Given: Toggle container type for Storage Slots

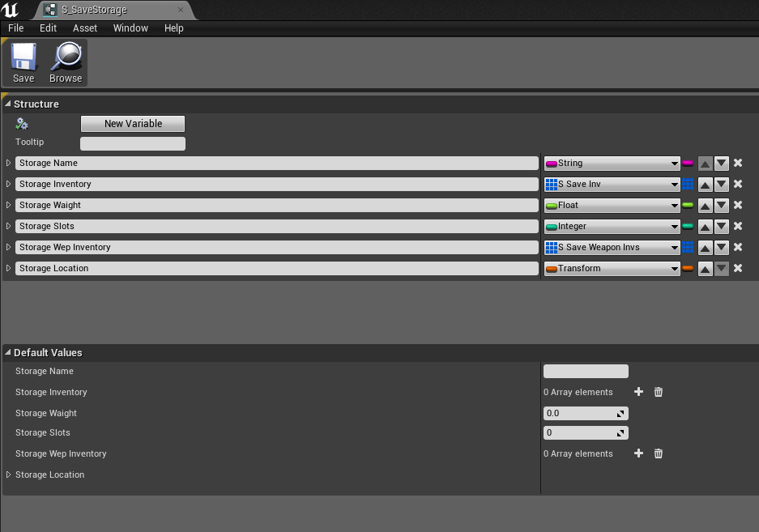Looking at the screenshot, I should coord(688,226).
